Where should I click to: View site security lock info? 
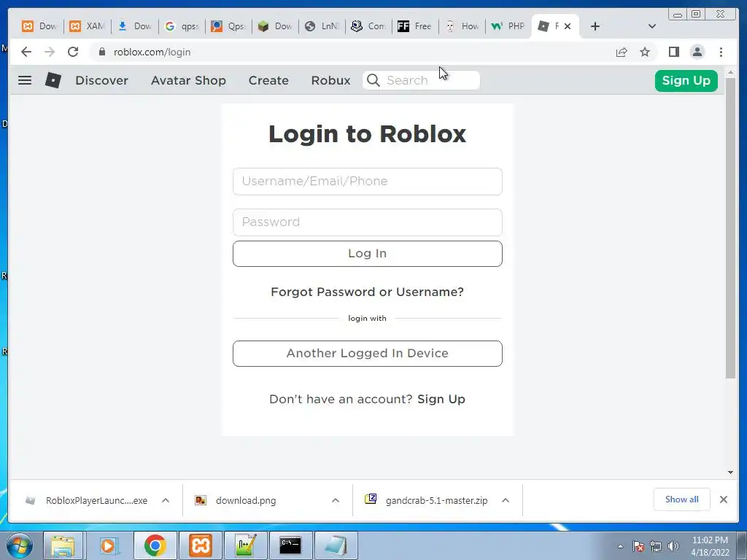click(x=102, y=52)
